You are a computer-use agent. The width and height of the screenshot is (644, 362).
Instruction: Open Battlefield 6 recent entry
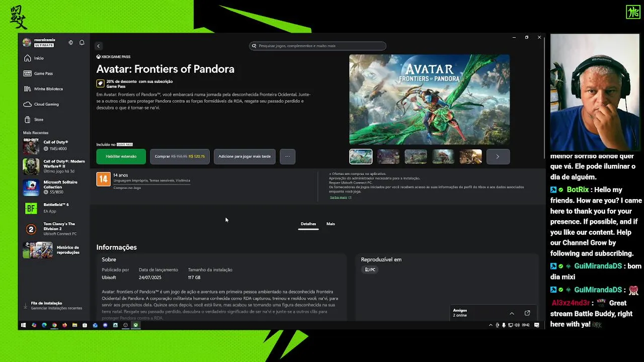coord(54,208)
